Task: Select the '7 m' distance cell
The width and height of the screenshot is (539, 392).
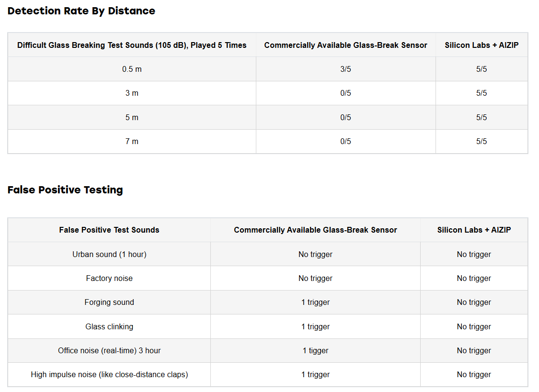Action: pyautogui.click(x=132, y=141)
